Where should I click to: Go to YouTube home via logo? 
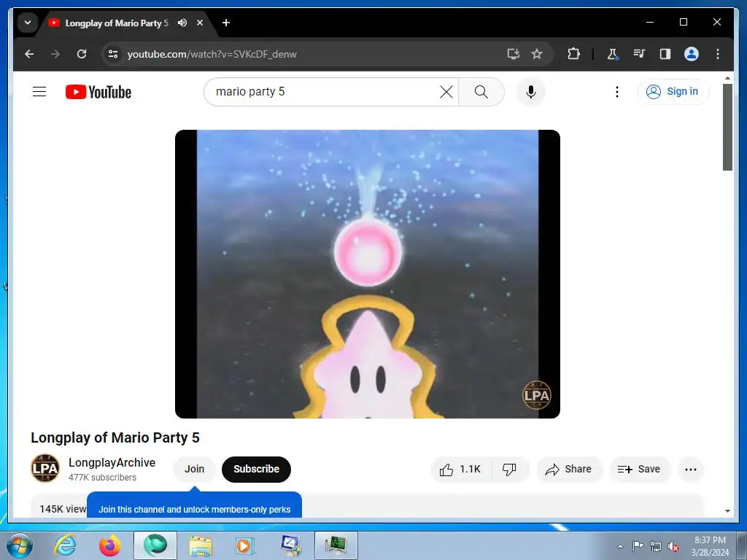pyautogui.click(x=98, y=92)
